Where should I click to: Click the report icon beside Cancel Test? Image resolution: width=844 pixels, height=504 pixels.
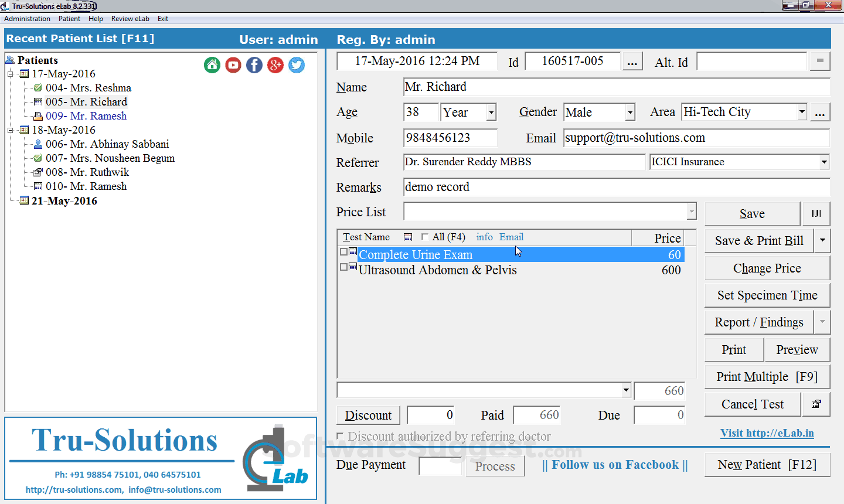coord(816,404)
